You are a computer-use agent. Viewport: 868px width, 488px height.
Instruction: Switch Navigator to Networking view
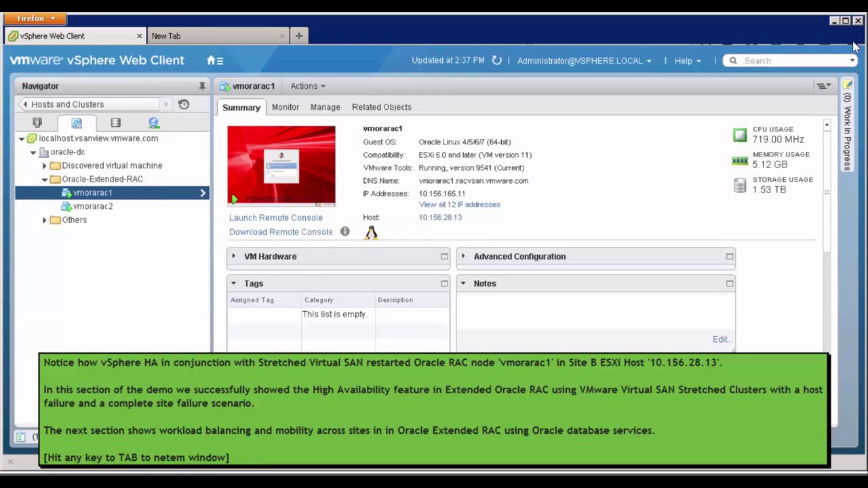point(154,123)
